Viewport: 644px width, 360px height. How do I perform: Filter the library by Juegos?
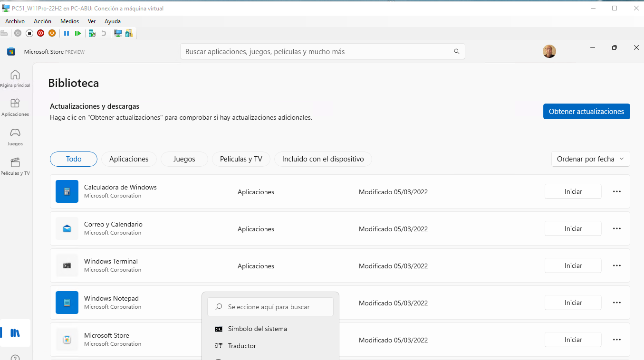point(184,159)
